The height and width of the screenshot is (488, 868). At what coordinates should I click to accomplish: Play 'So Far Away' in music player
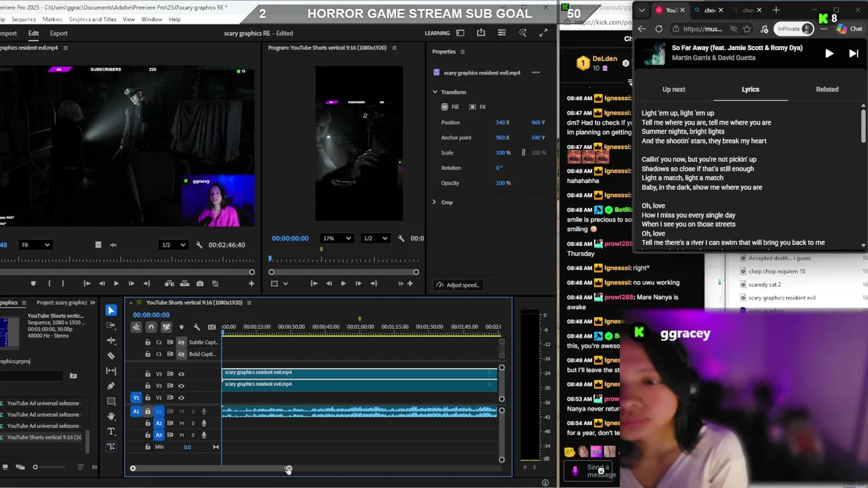pyautogui.click(x=829, y=54)
